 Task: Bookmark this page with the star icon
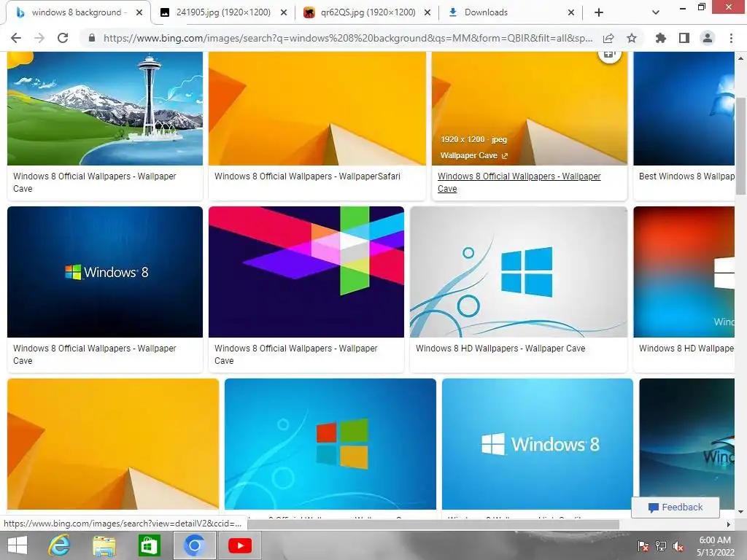[632, 38]
